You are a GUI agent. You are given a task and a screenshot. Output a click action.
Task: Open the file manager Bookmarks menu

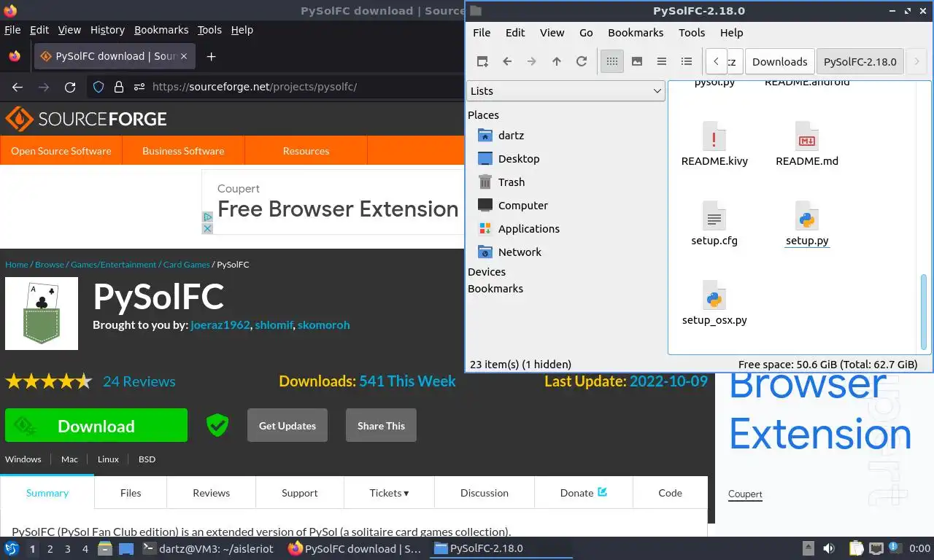(x=636, y=33)
